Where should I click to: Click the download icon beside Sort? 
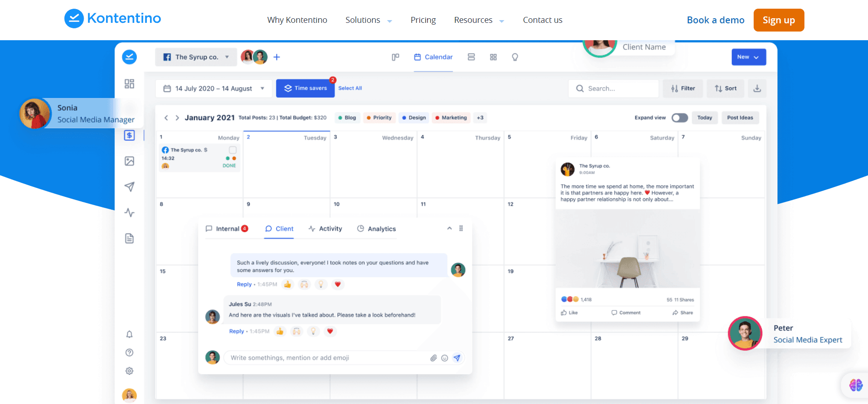pos(757,89)
